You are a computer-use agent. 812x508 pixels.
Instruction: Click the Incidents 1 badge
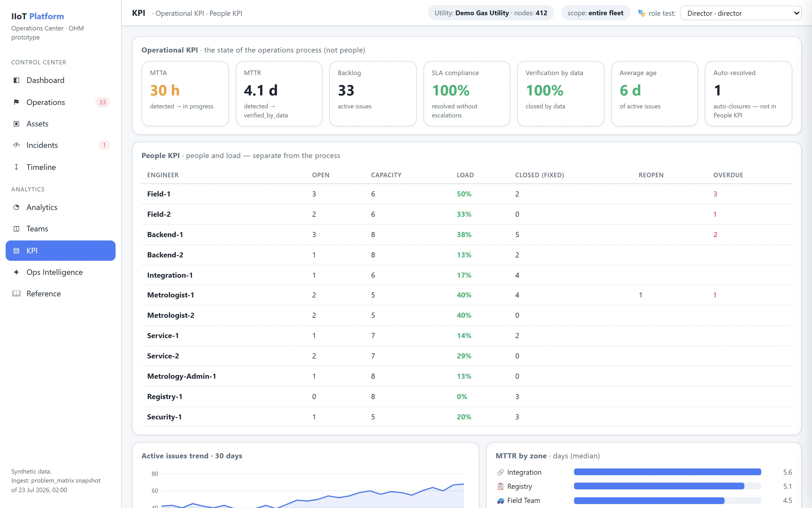pyautogui.click(x=104, y=145)
